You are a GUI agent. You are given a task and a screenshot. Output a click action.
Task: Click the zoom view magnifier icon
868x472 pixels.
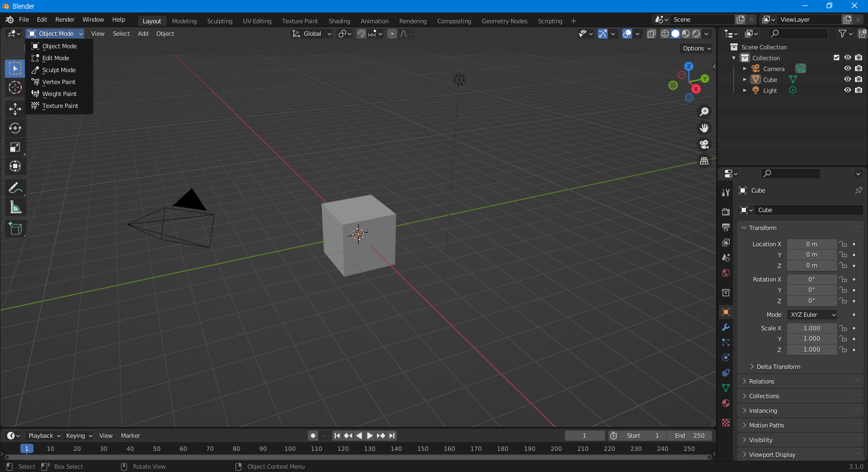pos(704,112)
